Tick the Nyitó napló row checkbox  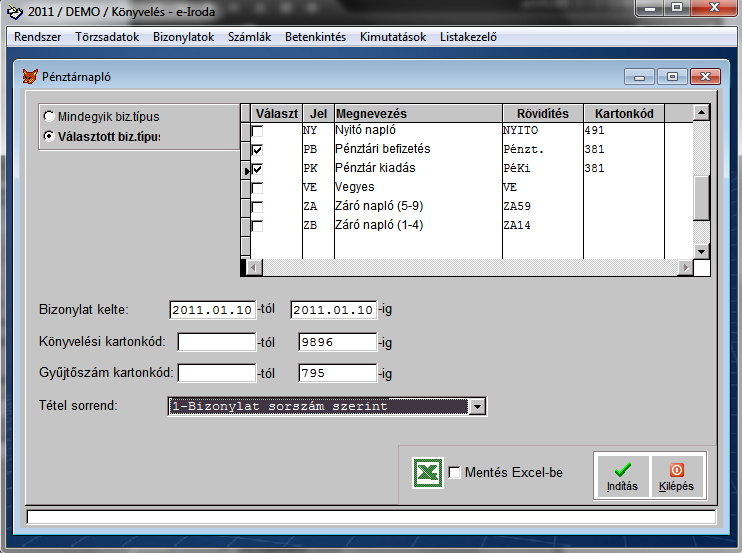(x=258, y=130)
